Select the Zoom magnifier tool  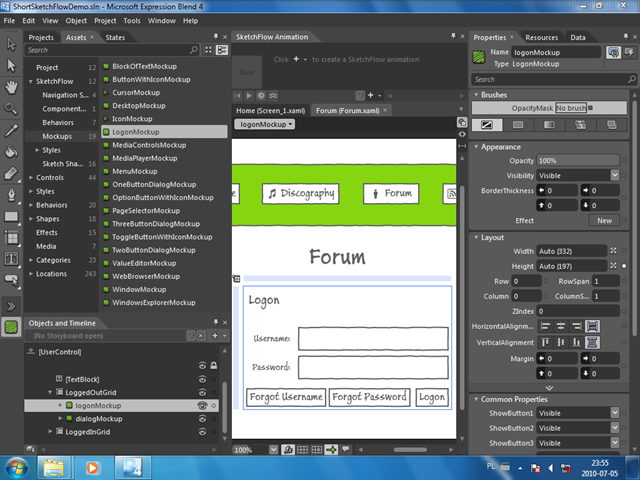coord(11,108)
